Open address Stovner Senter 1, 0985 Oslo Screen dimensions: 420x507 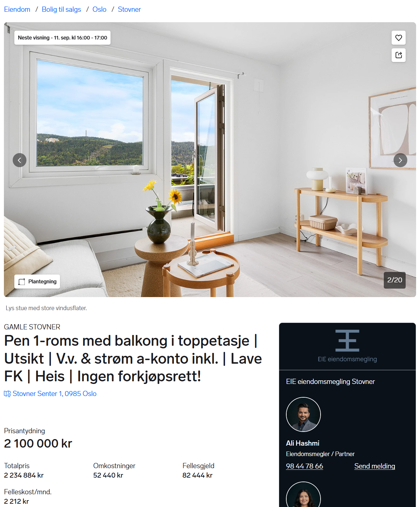pyautogui.click(x=54, y=394)
